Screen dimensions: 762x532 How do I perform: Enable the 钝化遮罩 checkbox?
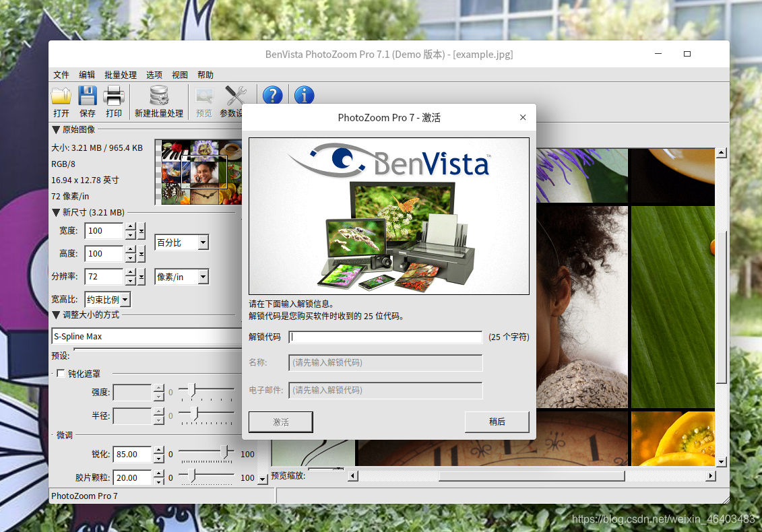click(61, 373)
